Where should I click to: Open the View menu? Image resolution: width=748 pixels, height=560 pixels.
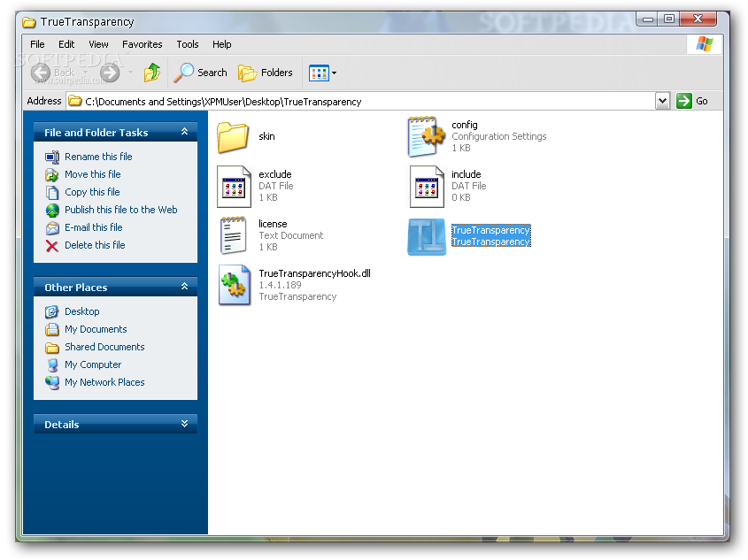point(98,44)
